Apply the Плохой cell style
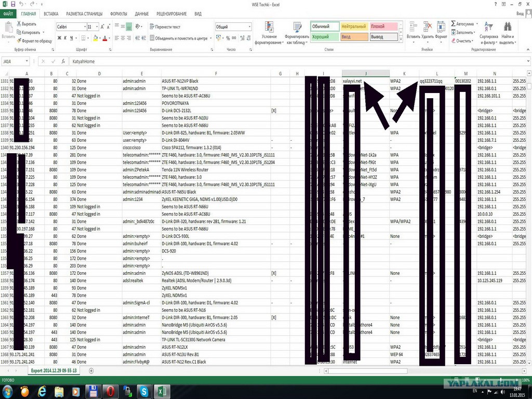Image resolution: width=532 pixels, height=399 pixels. (x=383, y=26)
